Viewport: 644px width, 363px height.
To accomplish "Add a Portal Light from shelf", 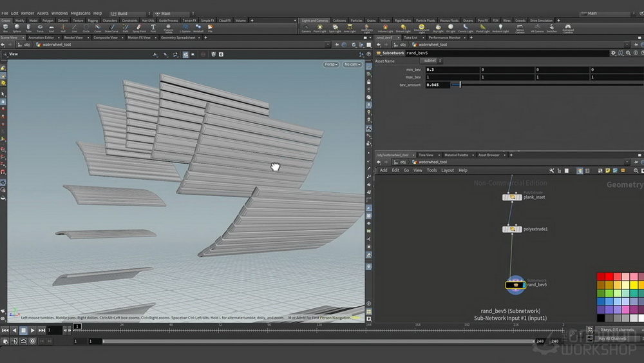I will [482, 28].
